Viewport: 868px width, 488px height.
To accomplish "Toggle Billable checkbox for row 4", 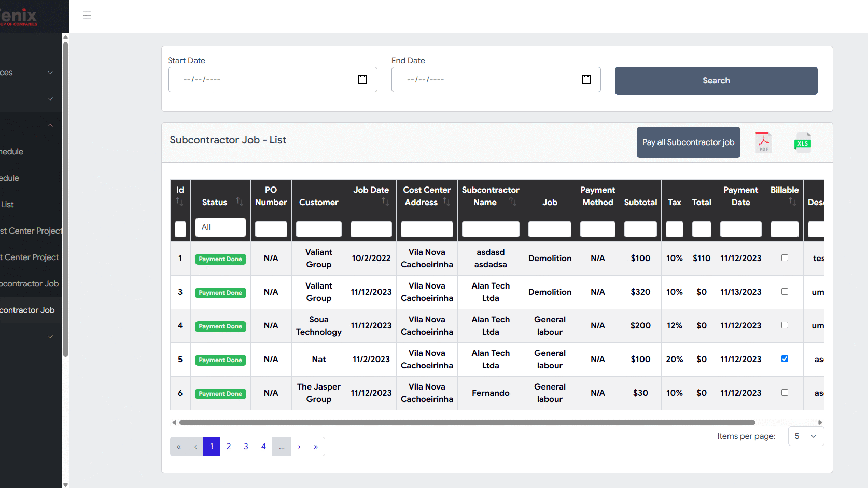I will pos(785,325).
